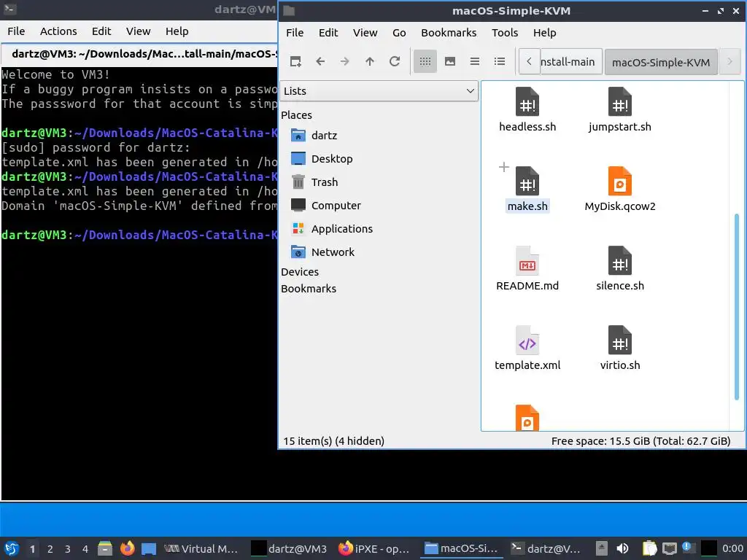Select the MyDisk.qcow2 disk image

620,190
